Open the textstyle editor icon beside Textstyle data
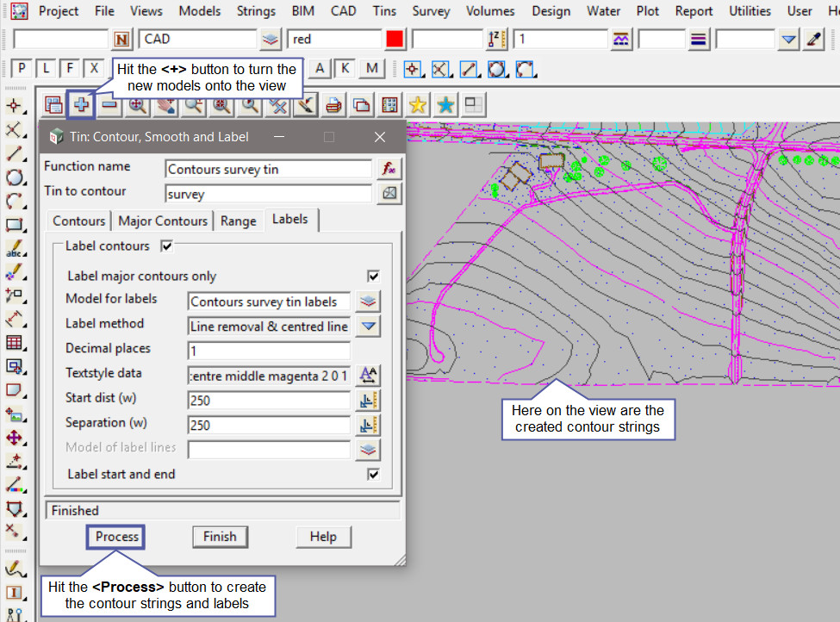840x622 pixels. 369,375
